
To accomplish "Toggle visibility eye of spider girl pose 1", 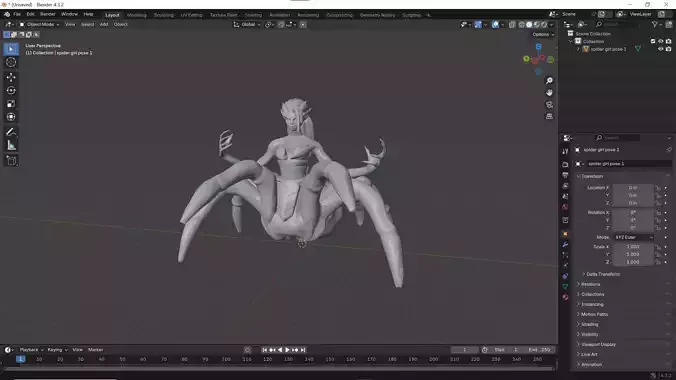I will coord(660,49).
